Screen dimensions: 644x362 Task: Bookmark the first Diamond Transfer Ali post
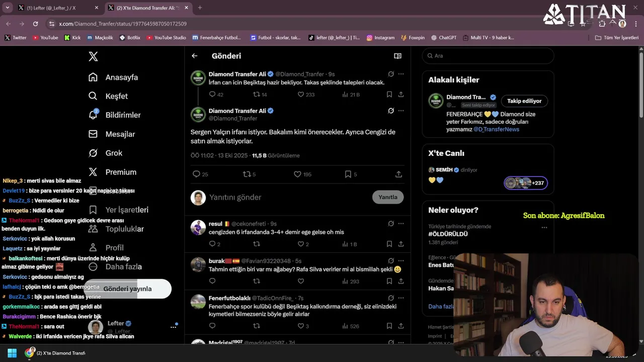coord(389,95)
